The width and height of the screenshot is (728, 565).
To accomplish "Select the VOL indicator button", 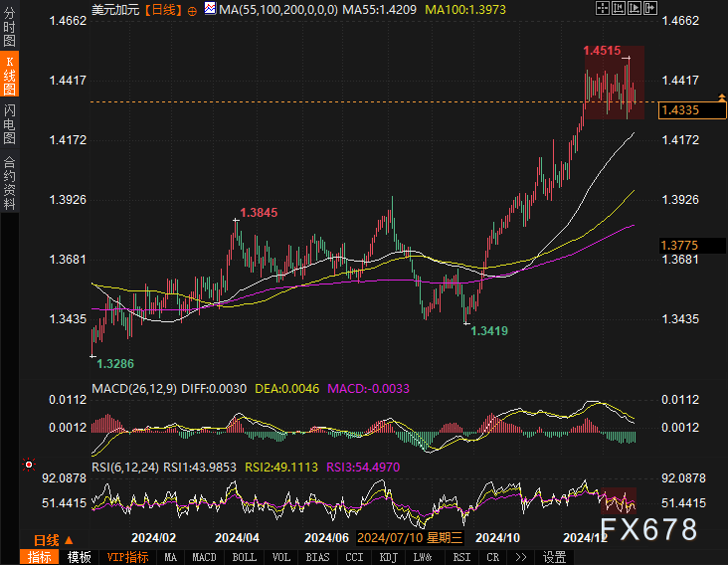I will tap(280, 557).
